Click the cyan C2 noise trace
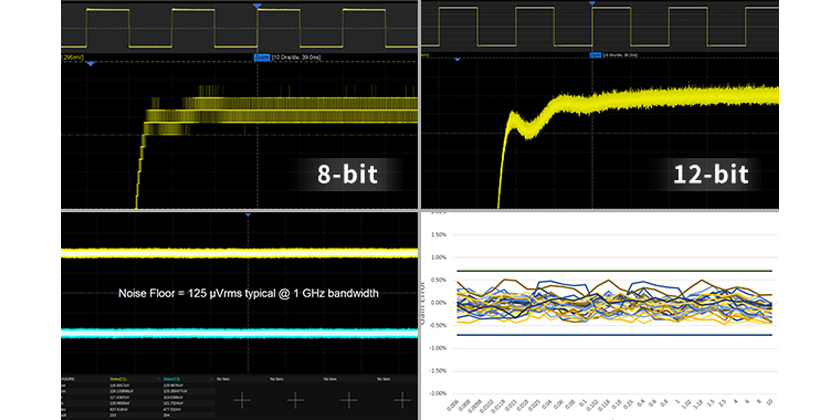Screen dimensions: 840x420 240,333
